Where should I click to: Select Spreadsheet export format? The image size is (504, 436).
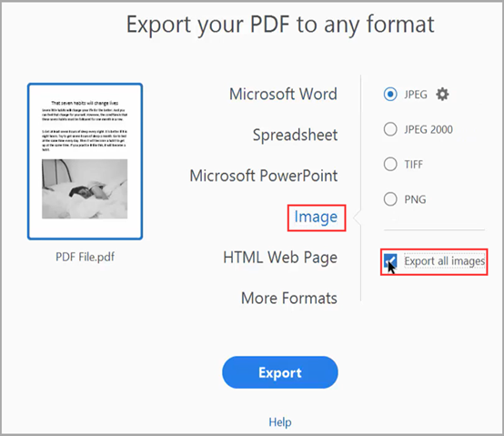click(295, 135)
